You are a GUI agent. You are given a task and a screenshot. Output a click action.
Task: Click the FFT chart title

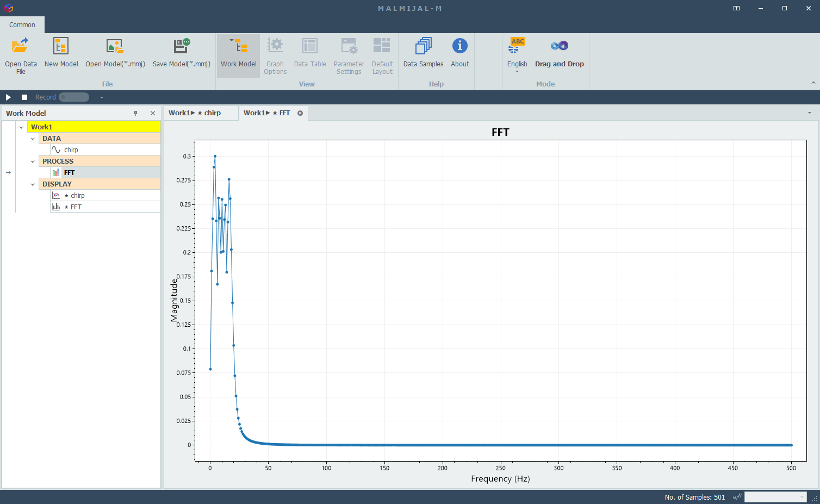pyautogui.click(x=500, y=132)
